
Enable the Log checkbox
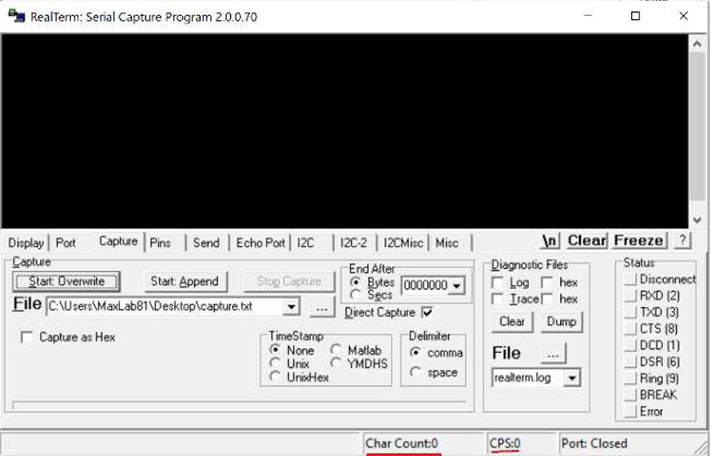click(x=497, y=283)
